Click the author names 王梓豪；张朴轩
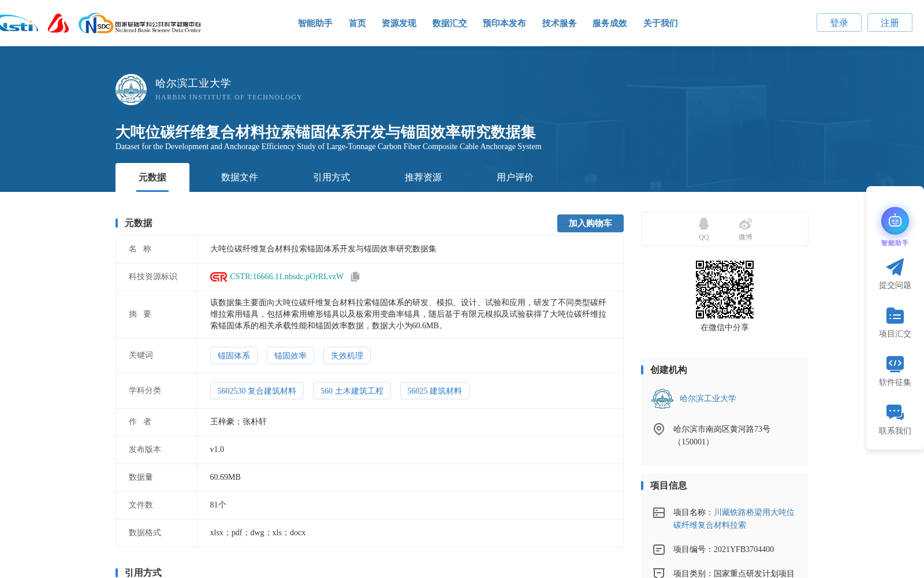 click(239, 422)
